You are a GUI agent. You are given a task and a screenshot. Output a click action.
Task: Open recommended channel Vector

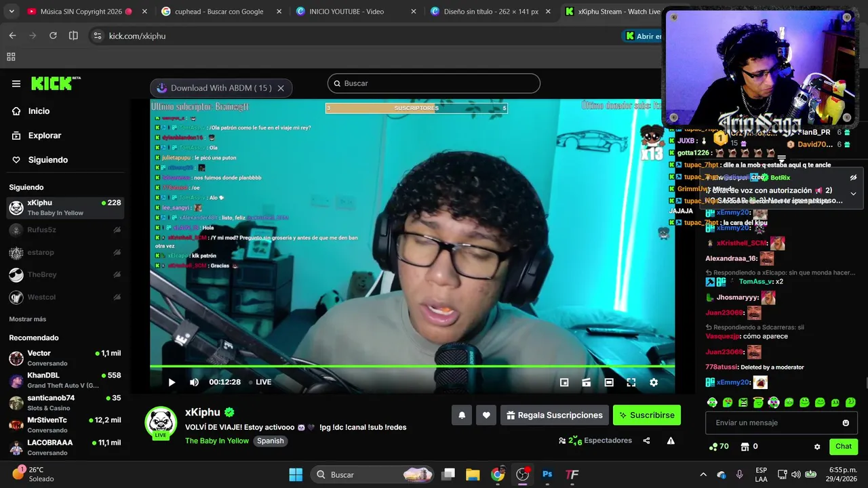[x=65, y=358]
